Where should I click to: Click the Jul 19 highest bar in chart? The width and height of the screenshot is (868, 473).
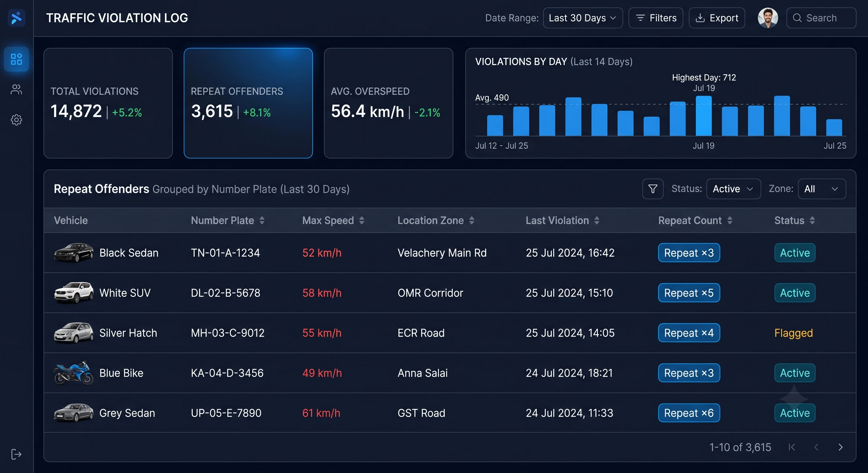[704, 116]
